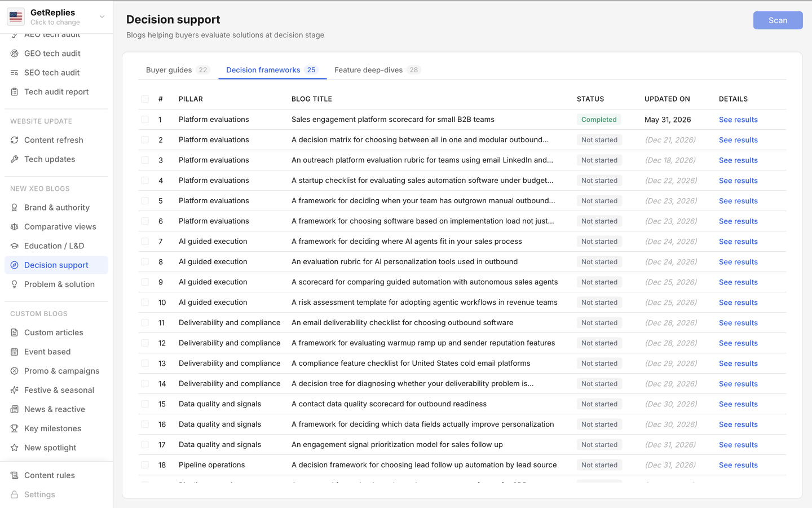Screen dimensions: 812x508
Task: Open See results for row 13 compliance checklist
Action: [x=738, y=364]
